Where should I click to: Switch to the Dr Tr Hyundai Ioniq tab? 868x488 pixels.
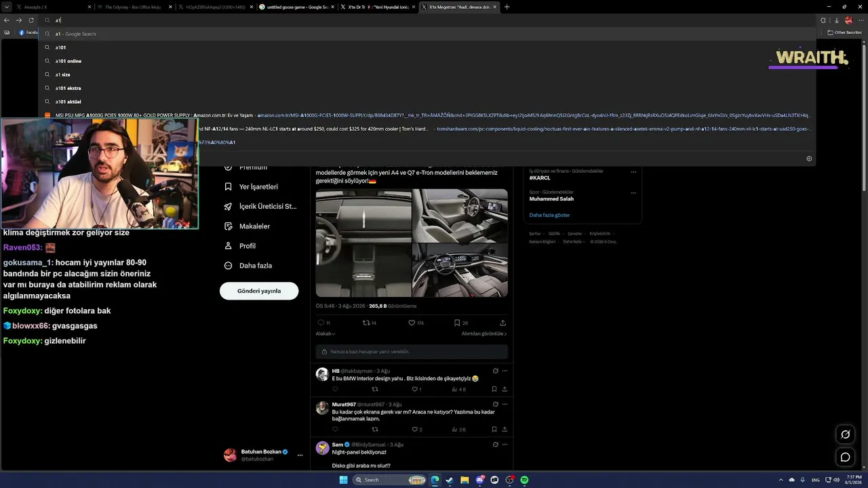click(x=377, y=7)
